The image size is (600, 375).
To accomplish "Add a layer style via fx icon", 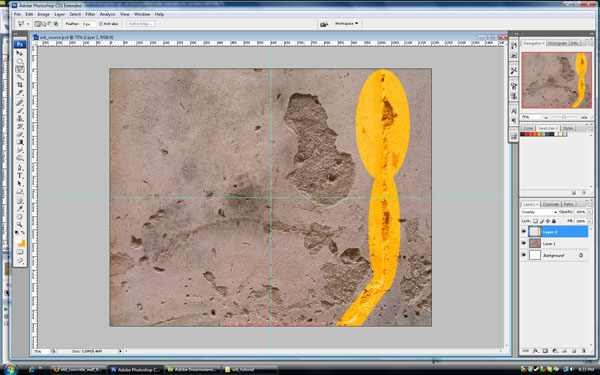I will click(535, 351).
